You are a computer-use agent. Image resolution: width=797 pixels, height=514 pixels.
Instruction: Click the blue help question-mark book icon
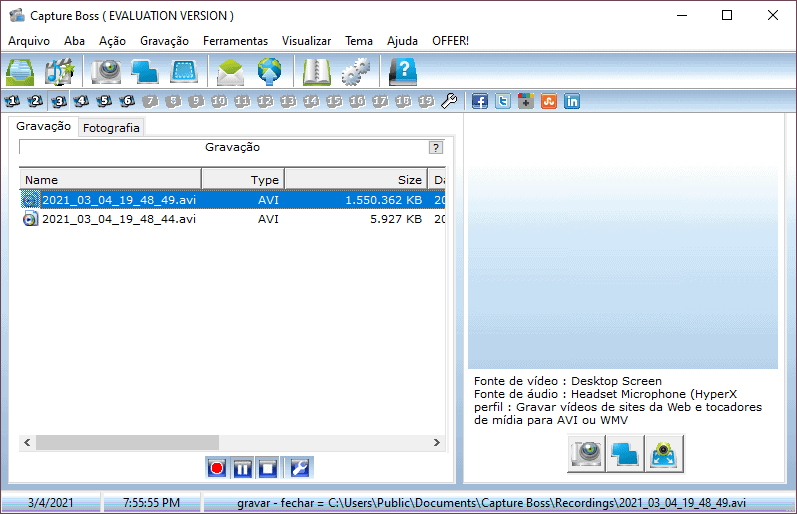[403, 71]
